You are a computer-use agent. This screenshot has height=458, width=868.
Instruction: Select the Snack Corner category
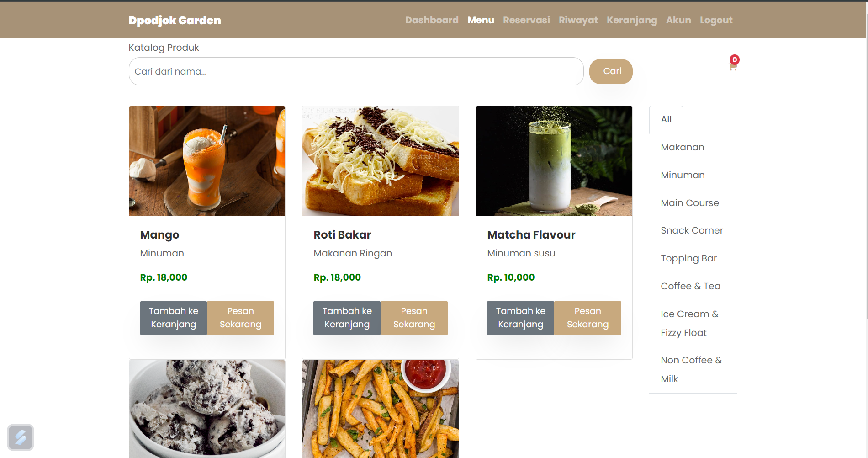692,230
